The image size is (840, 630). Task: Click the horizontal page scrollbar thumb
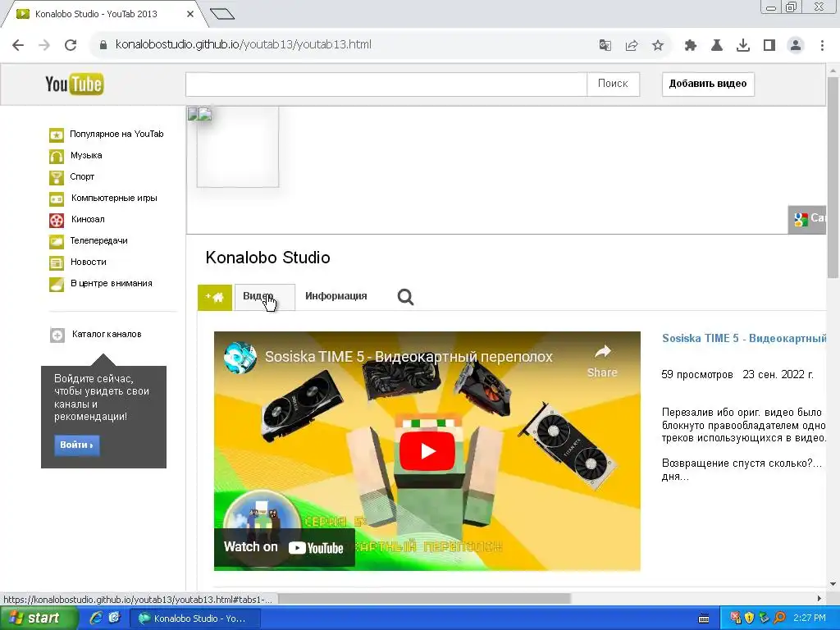424,598
